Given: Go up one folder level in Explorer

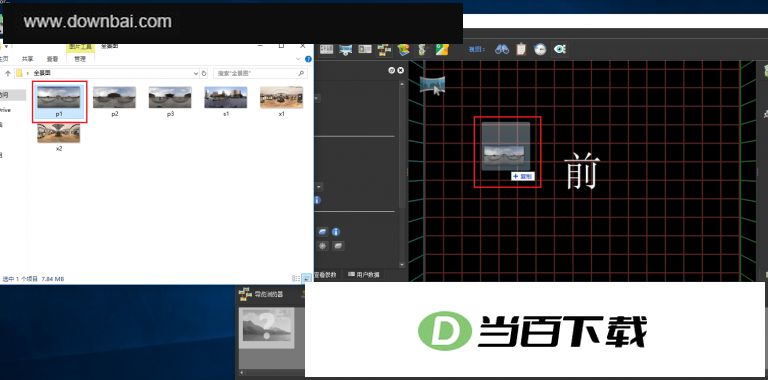Looking at the screenshot, I should (x=8, y=73).
